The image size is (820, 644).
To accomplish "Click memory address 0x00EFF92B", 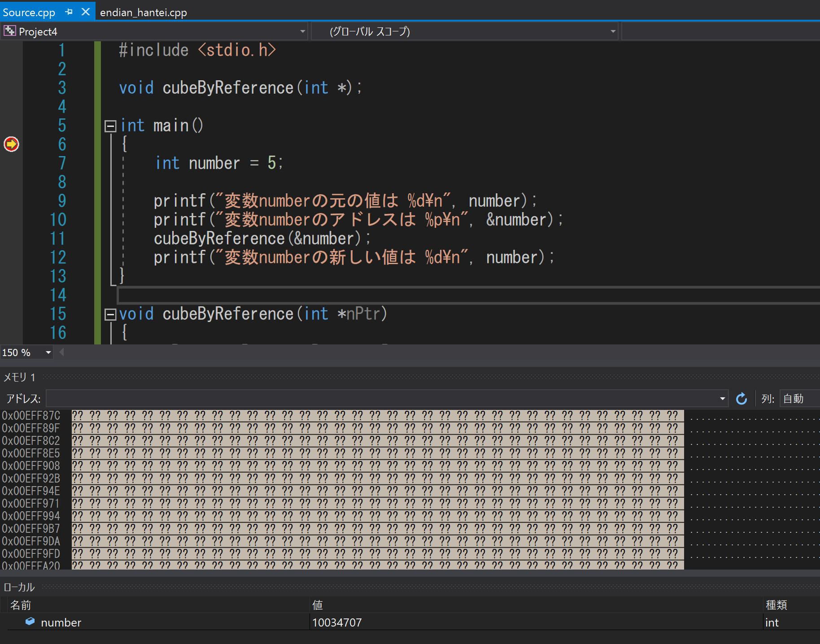I will point(31,479).
